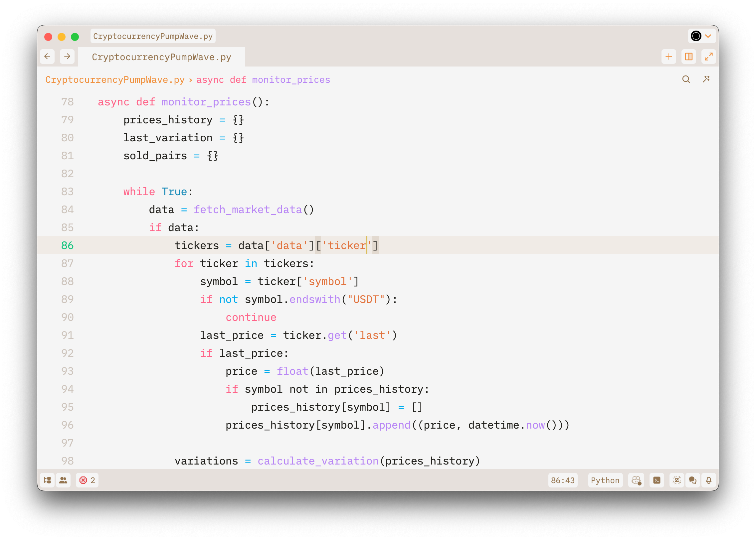Viewport: 756px width, 540px height.
Task: Open the project panel from the status bar
Action: pos(47,480)
